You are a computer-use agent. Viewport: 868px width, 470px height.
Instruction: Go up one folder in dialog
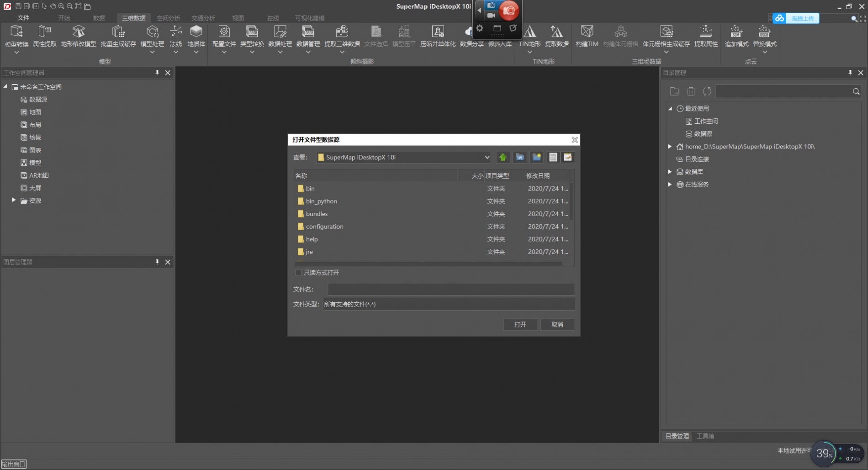coord(503,157)
